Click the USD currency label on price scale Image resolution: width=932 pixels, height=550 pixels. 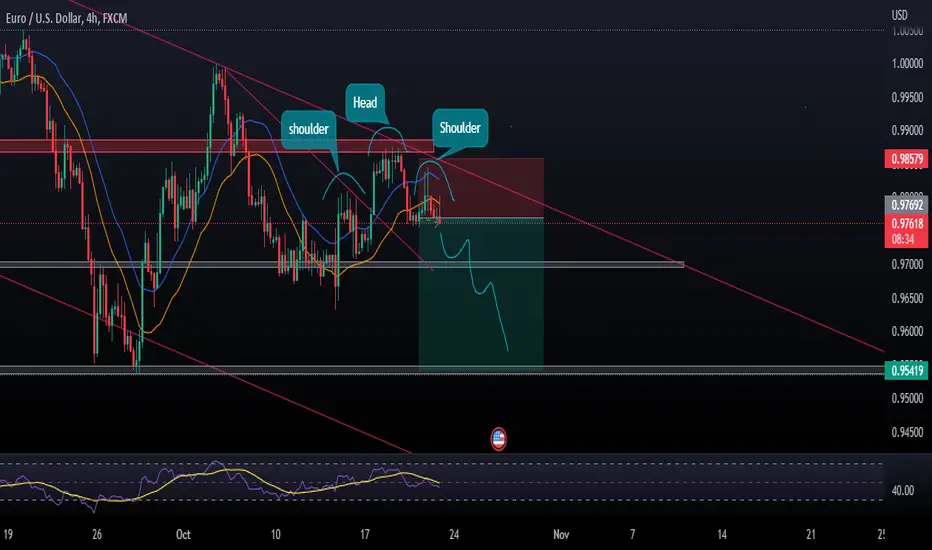pos(899,15)
